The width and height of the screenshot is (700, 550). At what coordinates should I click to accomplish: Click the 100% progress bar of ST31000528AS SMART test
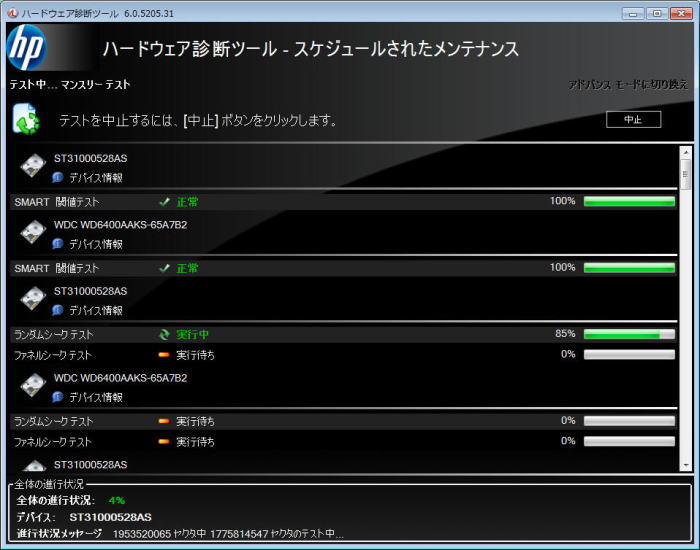(629, 202)
